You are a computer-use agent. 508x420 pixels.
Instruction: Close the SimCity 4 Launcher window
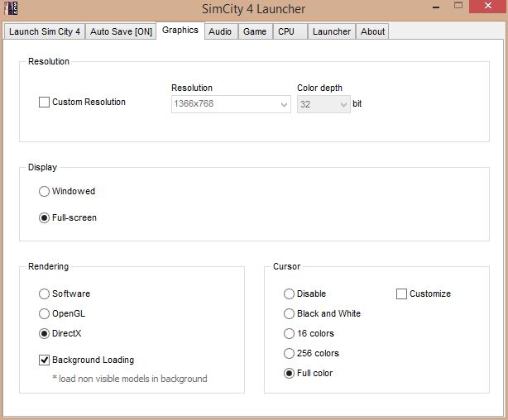pos(488,6)
